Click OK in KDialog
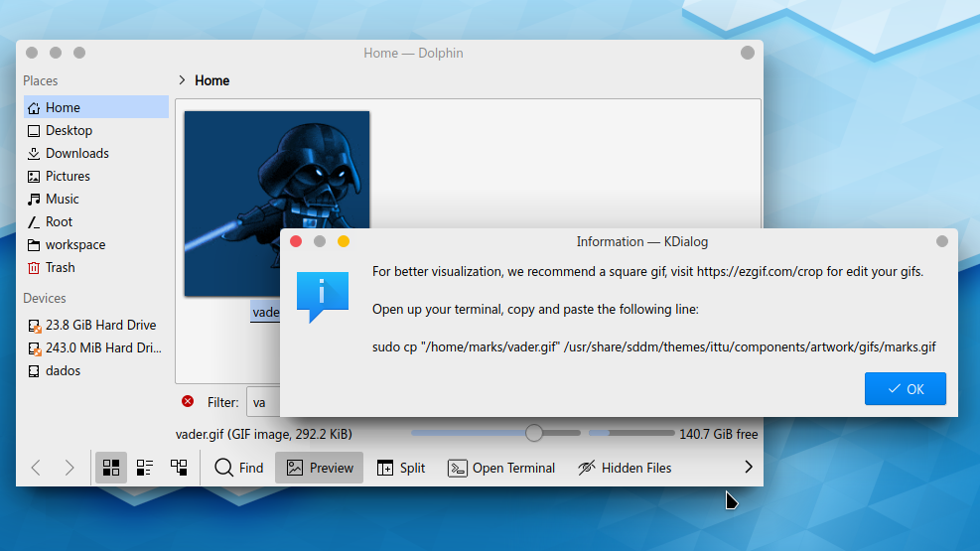The width and height of the screenshot is (980, 551). tap(905, 388)
